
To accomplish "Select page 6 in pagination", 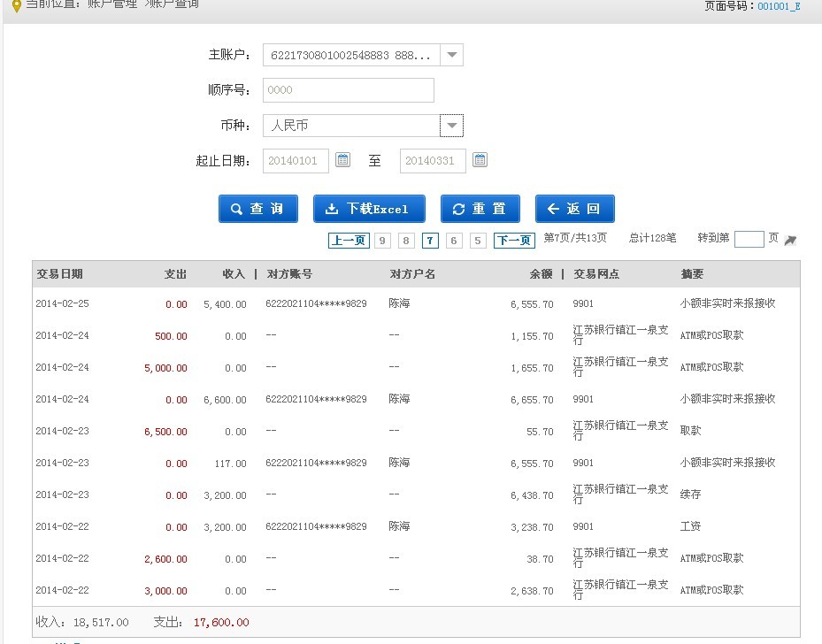I will pos(454,241).
